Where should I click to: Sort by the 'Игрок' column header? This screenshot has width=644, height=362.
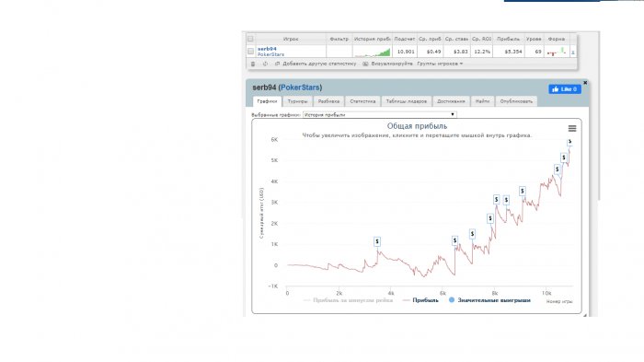click(291, 39)
